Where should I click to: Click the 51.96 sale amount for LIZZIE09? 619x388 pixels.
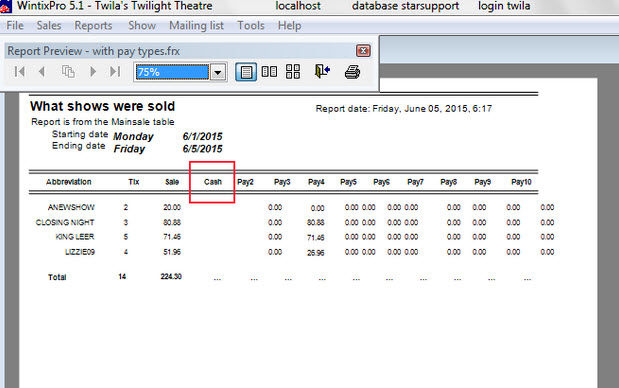click(x=172, y=252)
